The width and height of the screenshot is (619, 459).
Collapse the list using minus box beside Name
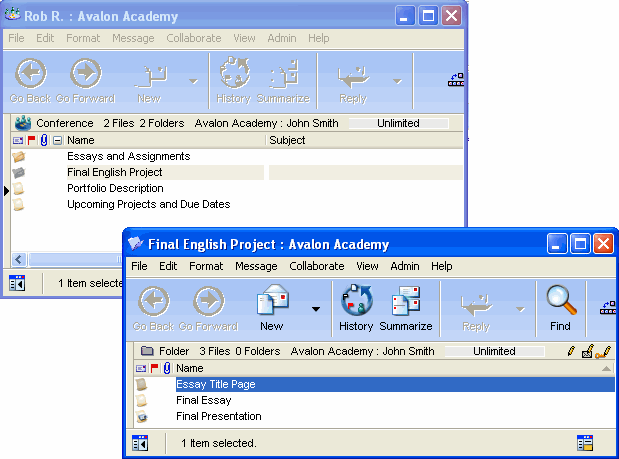(57, 141)
